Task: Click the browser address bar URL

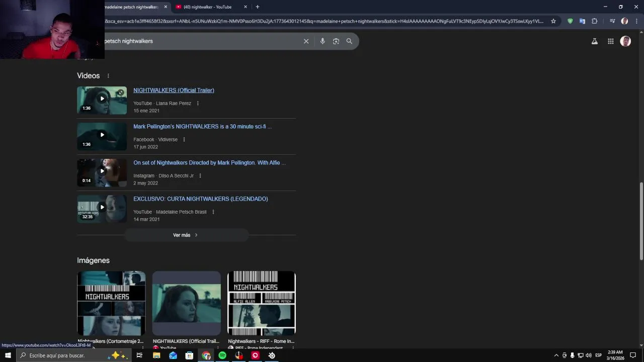Action: pyautogui.click(x=324, y=21)
